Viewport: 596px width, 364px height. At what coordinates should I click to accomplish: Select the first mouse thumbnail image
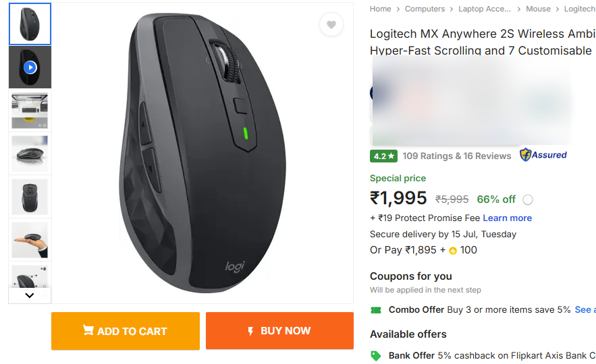point(30,24)
